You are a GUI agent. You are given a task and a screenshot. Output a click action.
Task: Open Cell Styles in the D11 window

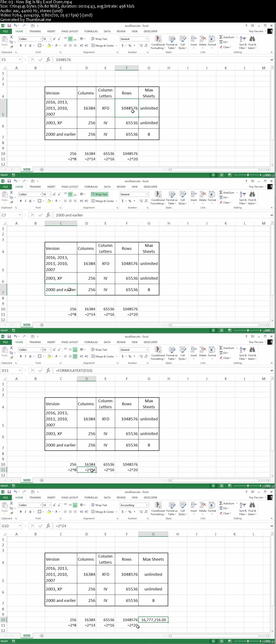pyautogui.click(x=182, y=353)
